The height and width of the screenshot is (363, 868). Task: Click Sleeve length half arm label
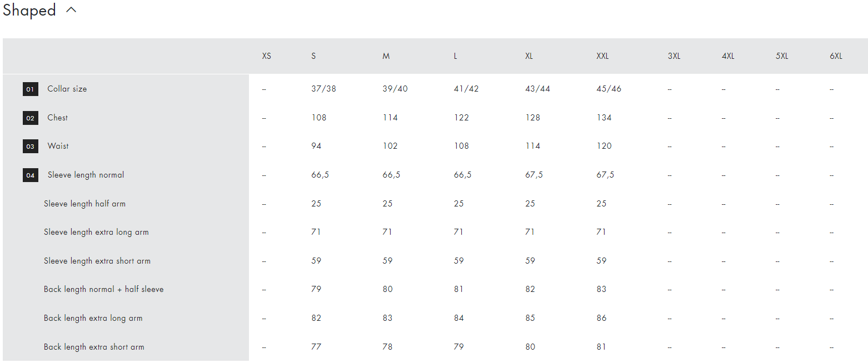click(x=84, y=204)
